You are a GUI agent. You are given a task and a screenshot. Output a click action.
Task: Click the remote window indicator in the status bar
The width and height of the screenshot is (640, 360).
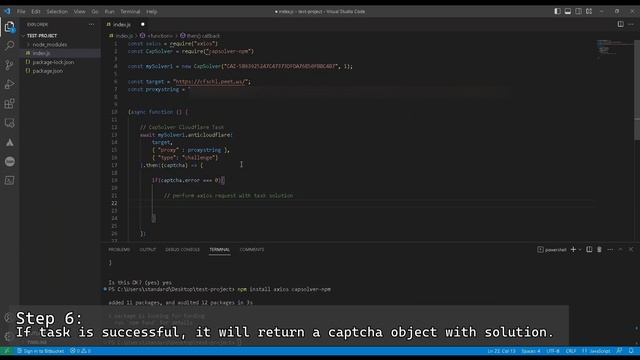6,351
